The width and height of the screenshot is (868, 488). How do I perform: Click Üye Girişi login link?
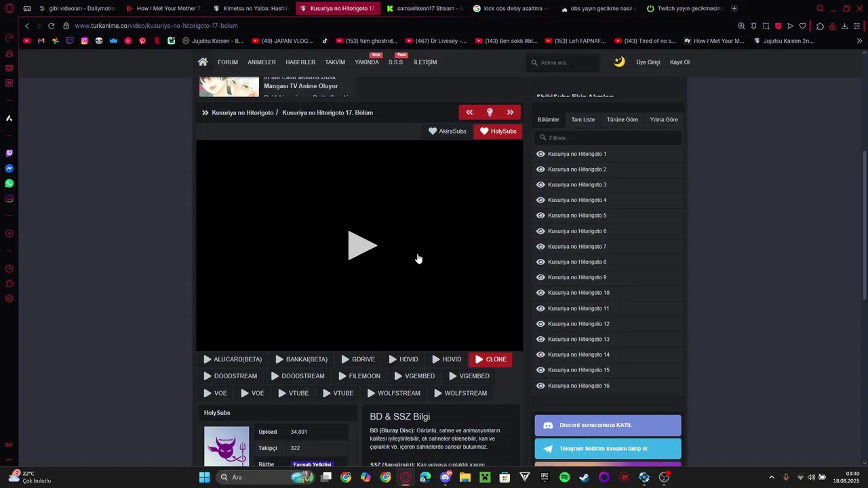[x=648, y=62]
